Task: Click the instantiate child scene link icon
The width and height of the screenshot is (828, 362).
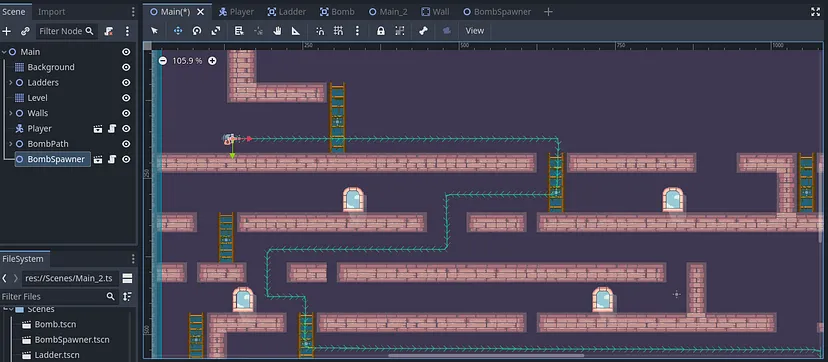Action: (x=25, y=31)
